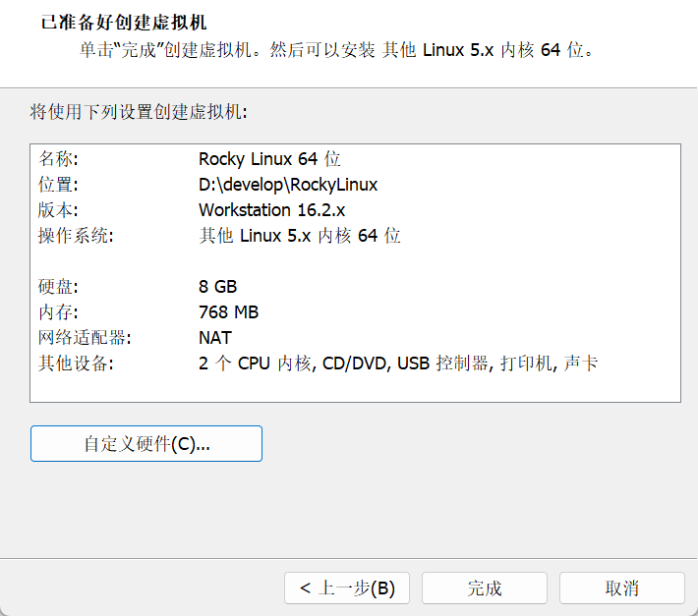Click the '版本:' label
698x616 pixels.
pos(58,210)
